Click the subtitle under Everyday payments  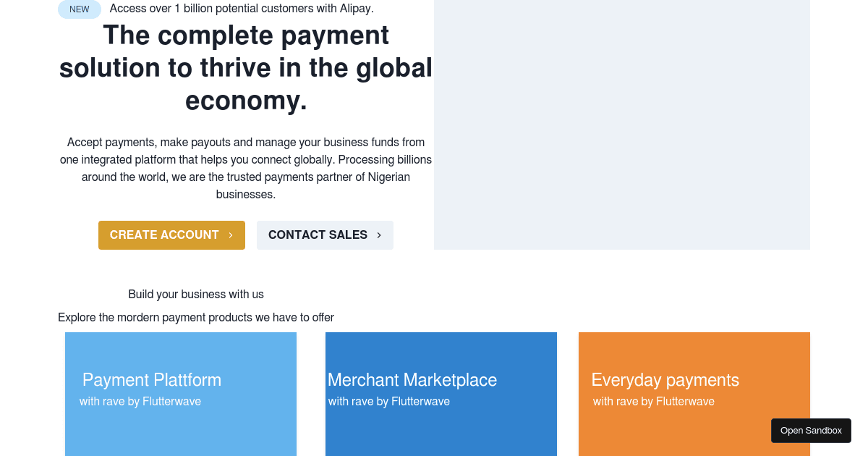[654, 401]
